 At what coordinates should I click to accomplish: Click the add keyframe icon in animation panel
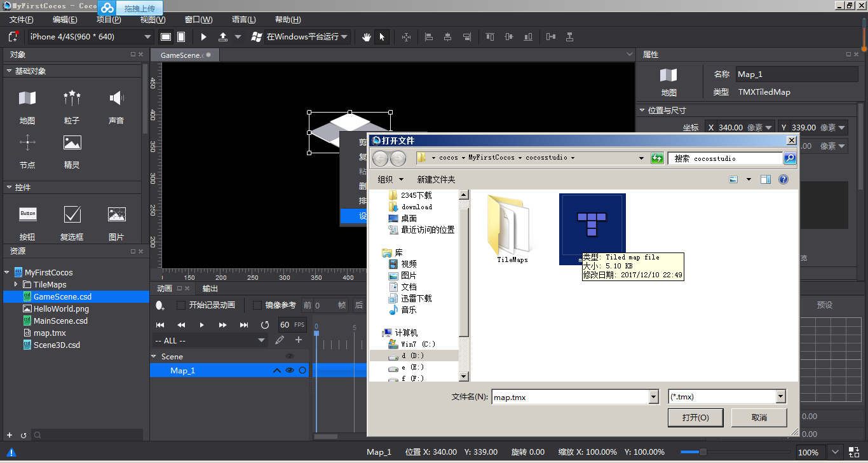pyautogui.click(x=161, y=306)
